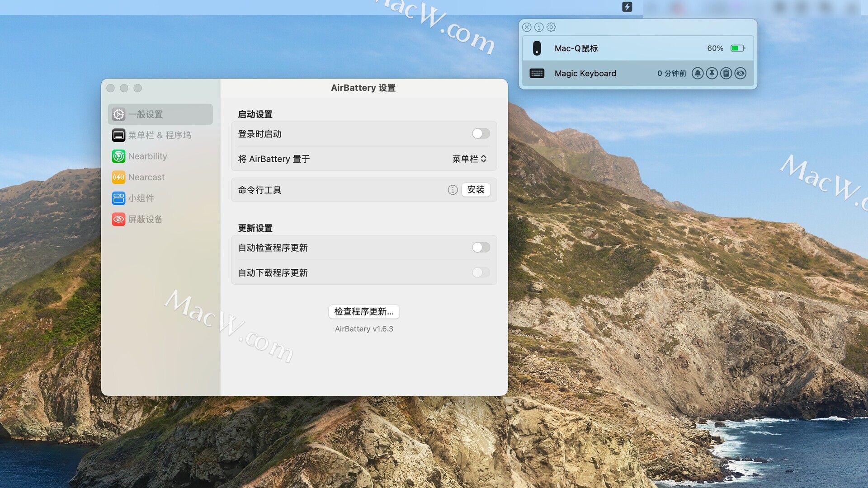Click 检查程序更新... button

point(364,312)
